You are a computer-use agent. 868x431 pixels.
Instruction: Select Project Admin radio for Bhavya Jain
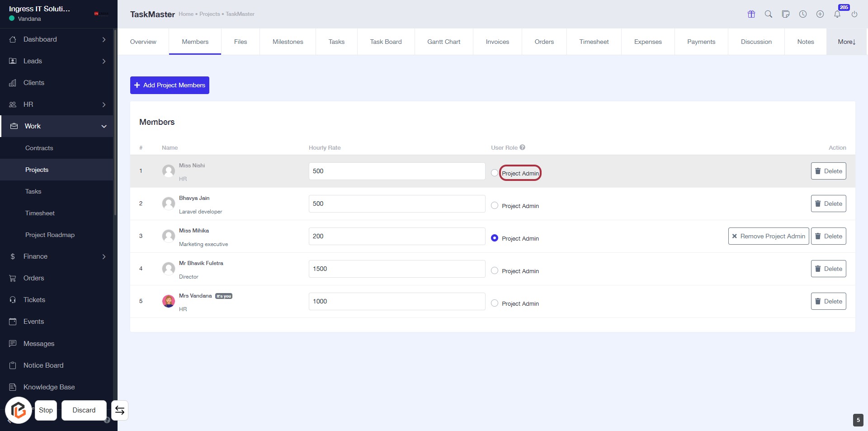[x=495, y=205]
